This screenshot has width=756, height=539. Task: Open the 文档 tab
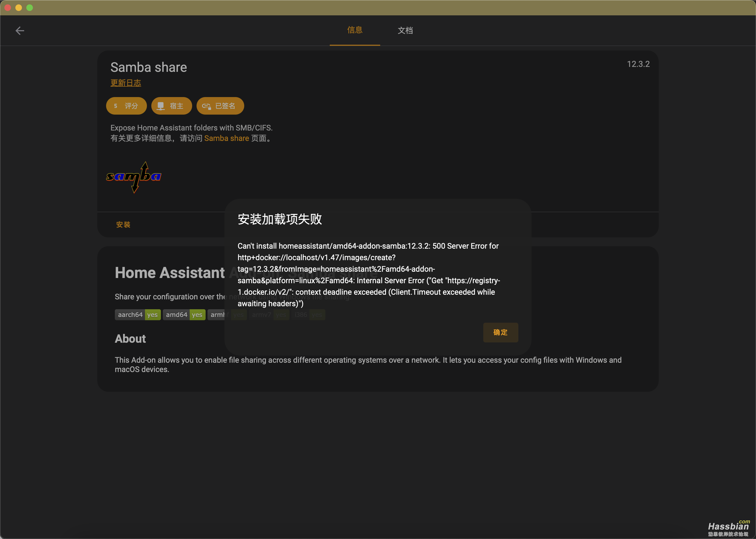[x=405, y=30]
